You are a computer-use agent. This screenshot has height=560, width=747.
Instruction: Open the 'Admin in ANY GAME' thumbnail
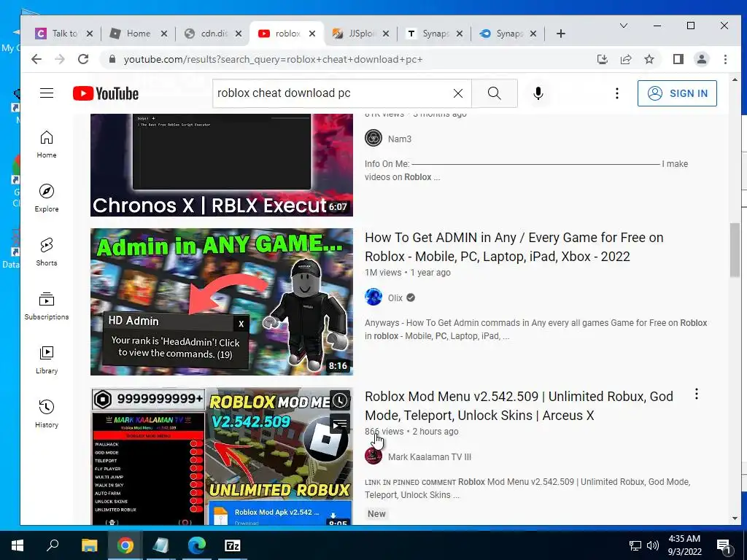(x=222, y=302)
